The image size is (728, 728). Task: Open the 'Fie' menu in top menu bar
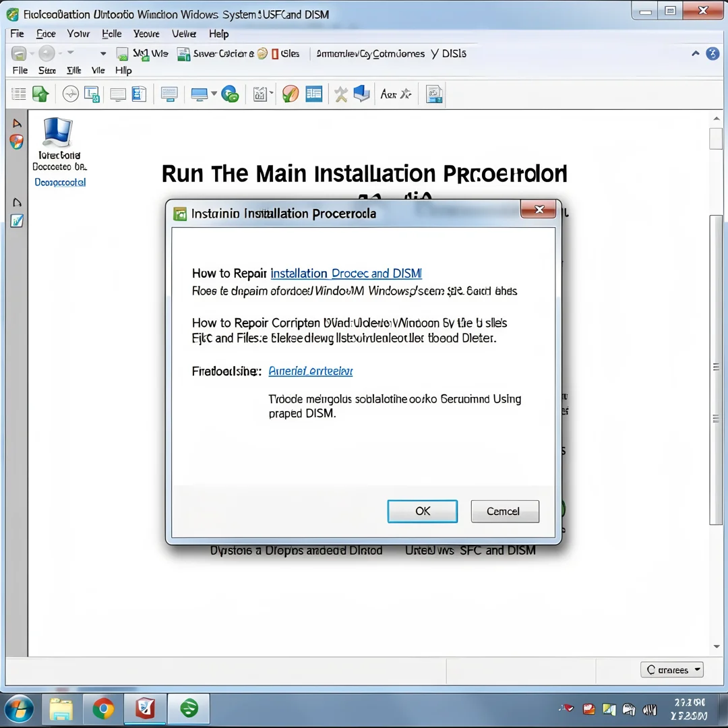[x=17, y=34]
